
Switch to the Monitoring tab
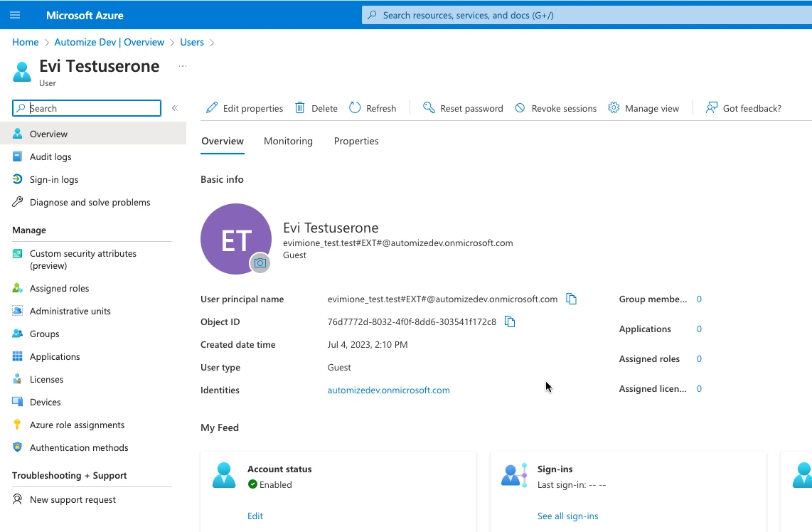288,141
